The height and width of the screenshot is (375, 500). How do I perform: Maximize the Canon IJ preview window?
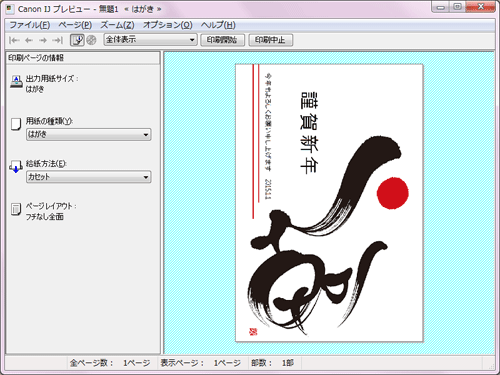coord(457,7)
